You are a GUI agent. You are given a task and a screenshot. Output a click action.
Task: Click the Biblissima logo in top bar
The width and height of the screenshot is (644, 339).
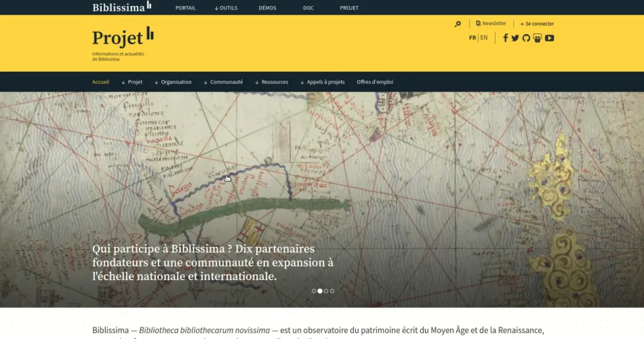(x=122, y=7)
